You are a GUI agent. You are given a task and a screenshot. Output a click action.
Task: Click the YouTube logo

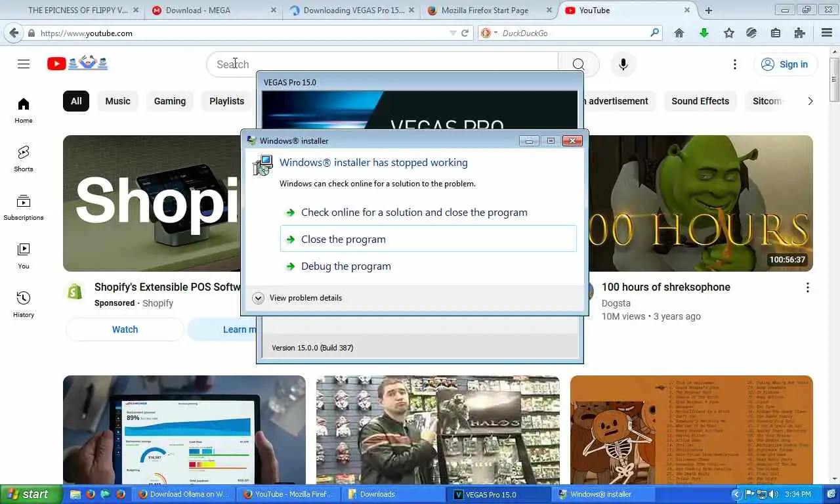pyautogui.click(x=77, y=64)
